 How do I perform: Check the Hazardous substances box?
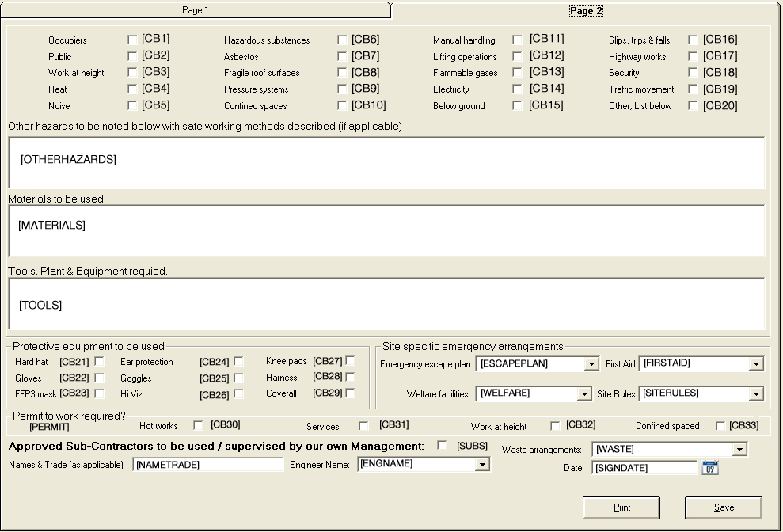[x=341, y=40]
